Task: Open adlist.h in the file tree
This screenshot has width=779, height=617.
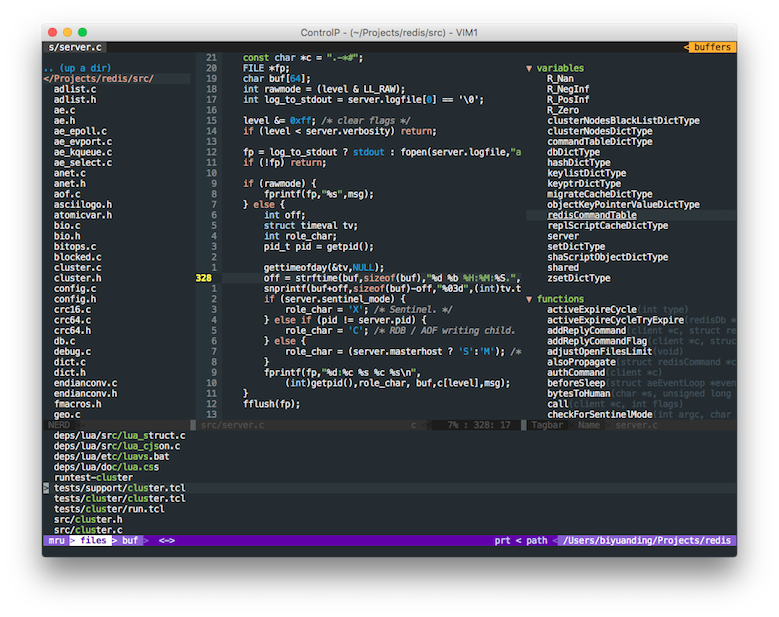Action: tap(75, 100)
